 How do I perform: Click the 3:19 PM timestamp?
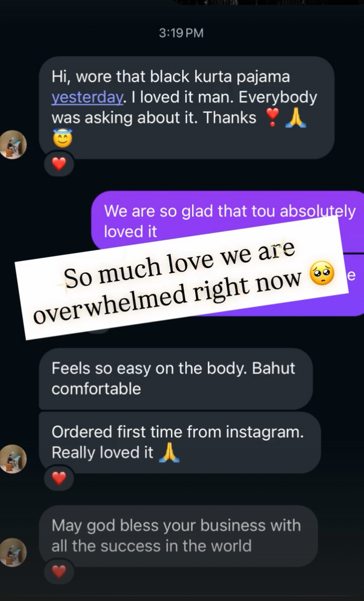[181, 33]
